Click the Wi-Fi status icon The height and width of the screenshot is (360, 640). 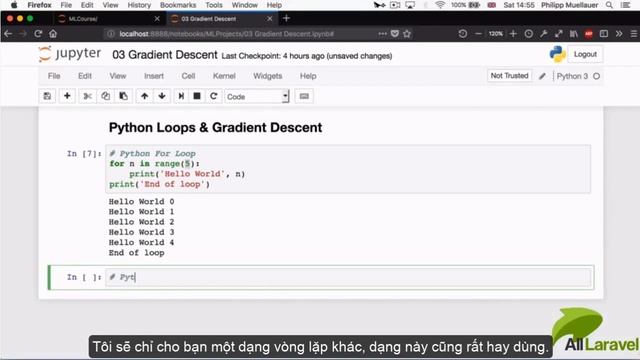[x=440, y=5]
